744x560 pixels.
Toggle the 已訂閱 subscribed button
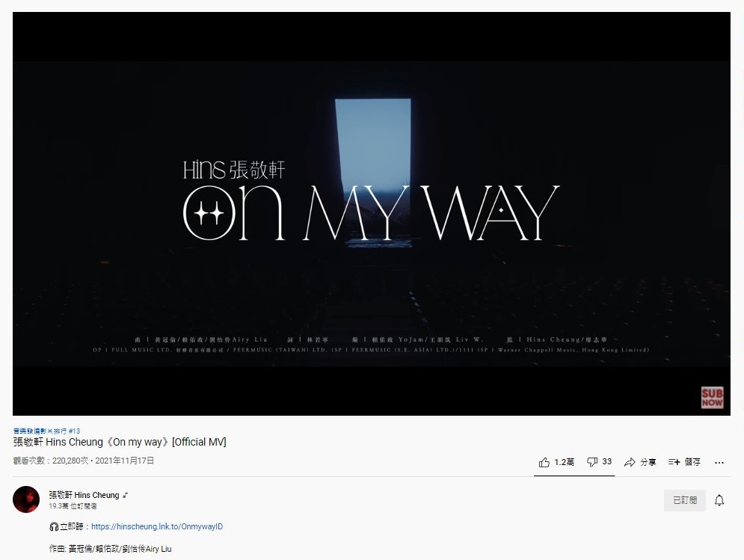[685, 500]
